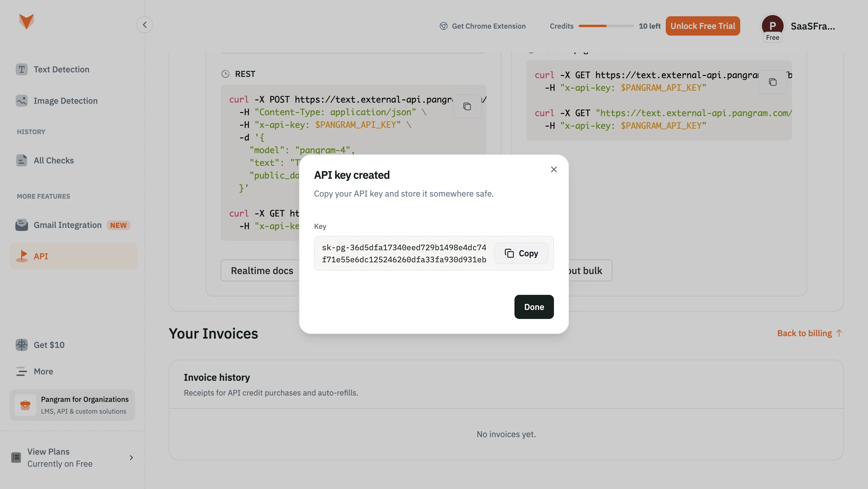Screen dimensions: 868x489
Task: Click the Pangram fox logo
Action: (x=26, y=21)
